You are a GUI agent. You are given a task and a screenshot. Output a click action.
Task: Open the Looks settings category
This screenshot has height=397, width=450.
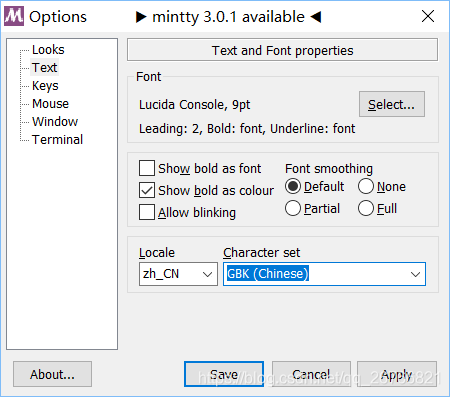click(48, 50)
